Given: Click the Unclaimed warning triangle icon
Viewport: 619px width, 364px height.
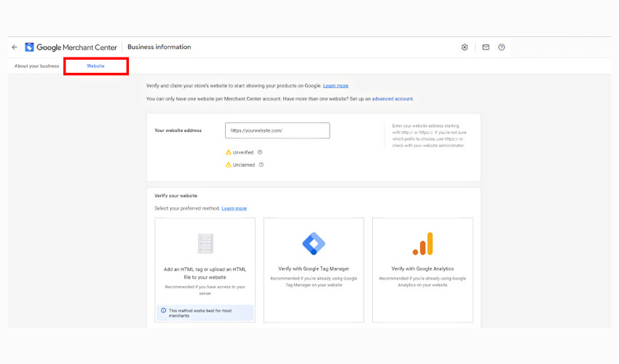Looking at the screenshot, I should pos(228,165).
